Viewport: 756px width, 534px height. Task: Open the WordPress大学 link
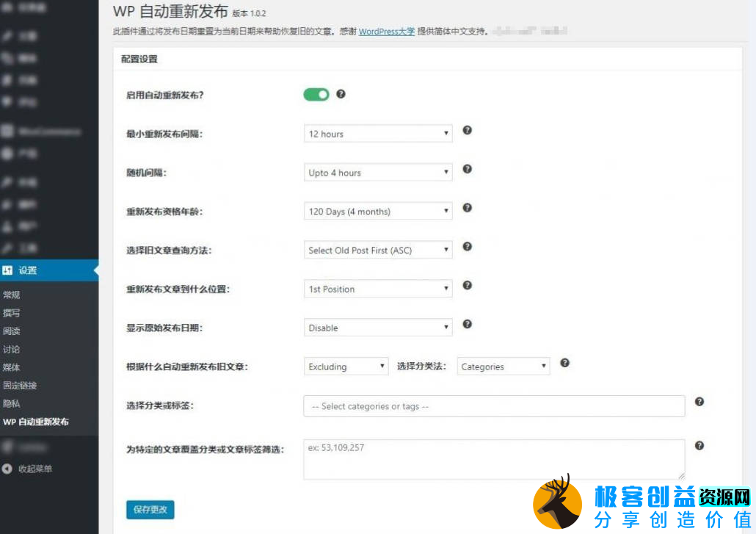(386, 32)
